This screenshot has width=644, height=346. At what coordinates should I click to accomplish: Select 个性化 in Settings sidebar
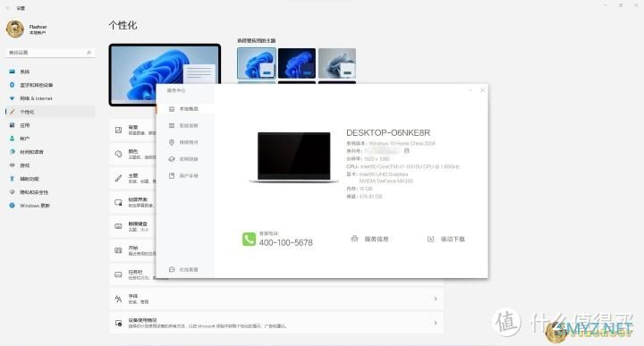(x=49, y=112)
